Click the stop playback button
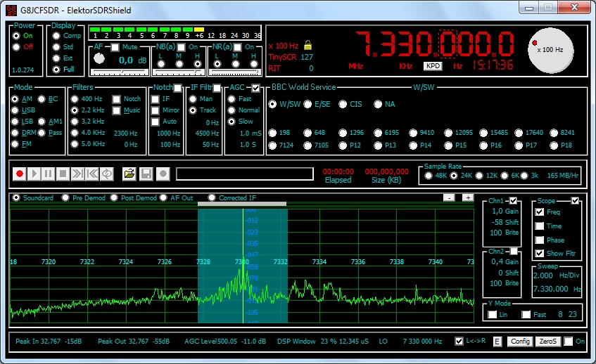The image size is (596, 364). pyautogui.click(x=63, y=173)
